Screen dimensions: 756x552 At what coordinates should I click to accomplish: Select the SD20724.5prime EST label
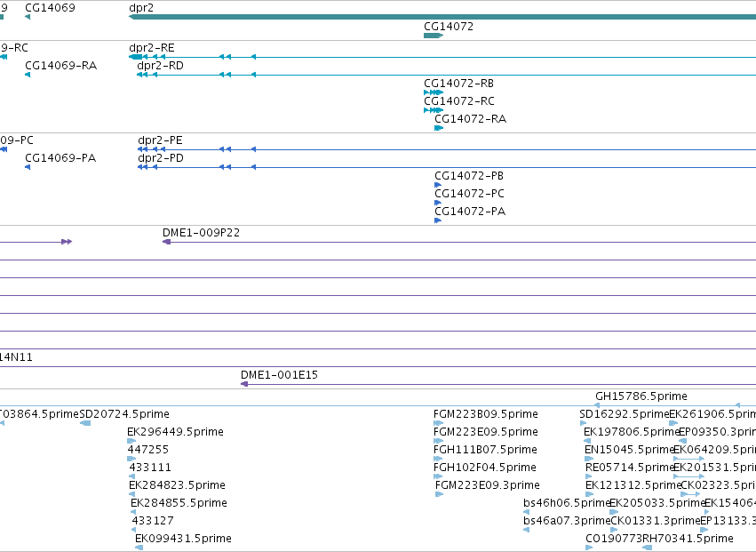tap(124, 414)
